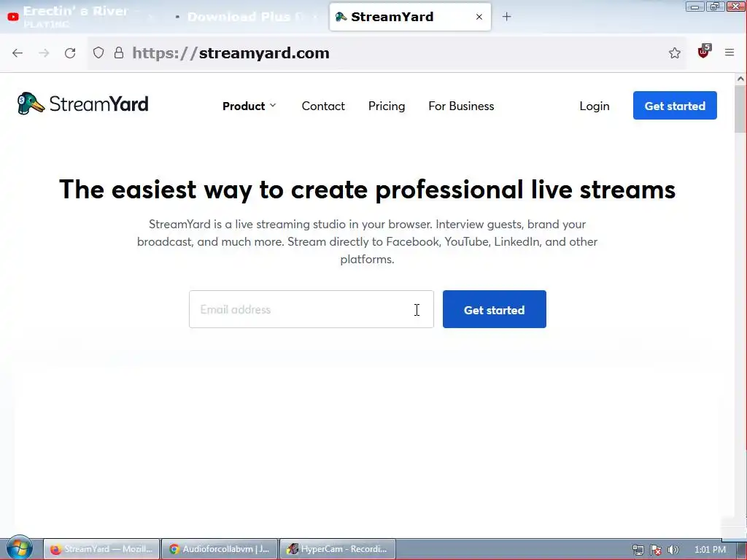
Task: Select the StreamYard browser tab
Action: 410,17
